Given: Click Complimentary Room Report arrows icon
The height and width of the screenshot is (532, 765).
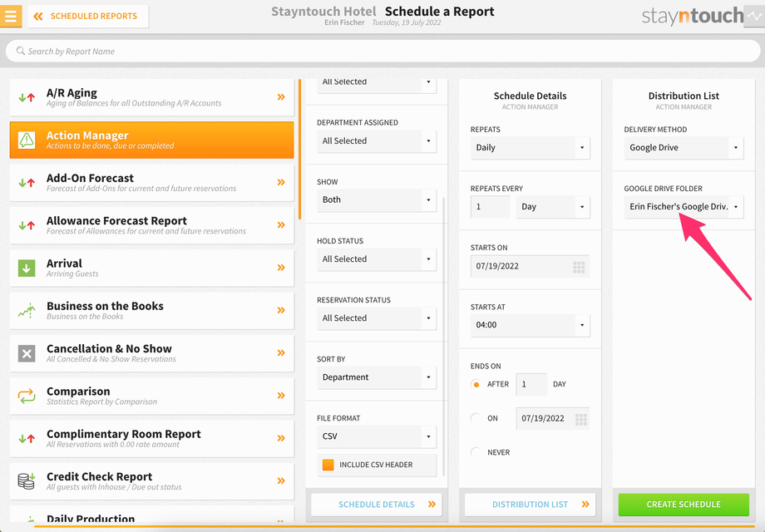Looking at the screenshot, I should pos(27,438).
